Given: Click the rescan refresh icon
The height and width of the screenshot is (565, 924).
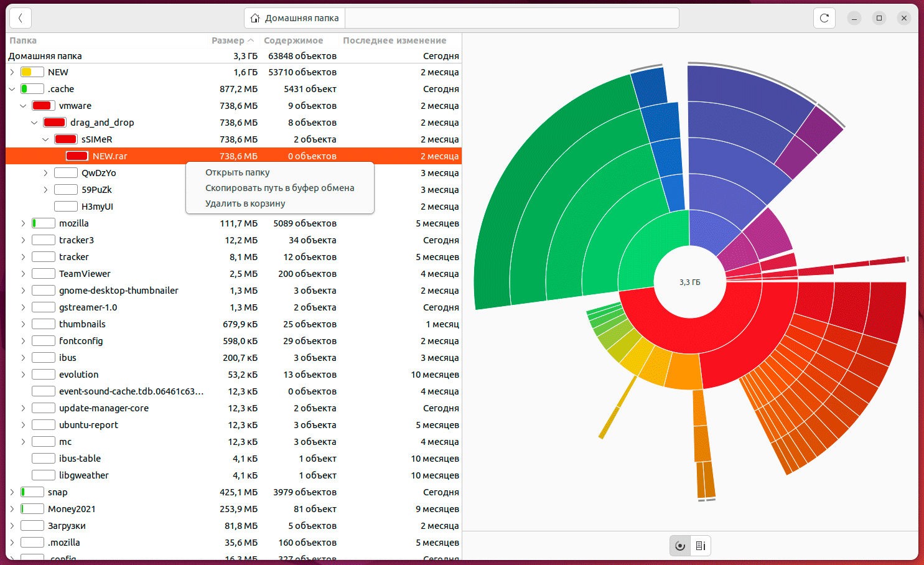Looking at the screenshot, I should coord(824,18).
